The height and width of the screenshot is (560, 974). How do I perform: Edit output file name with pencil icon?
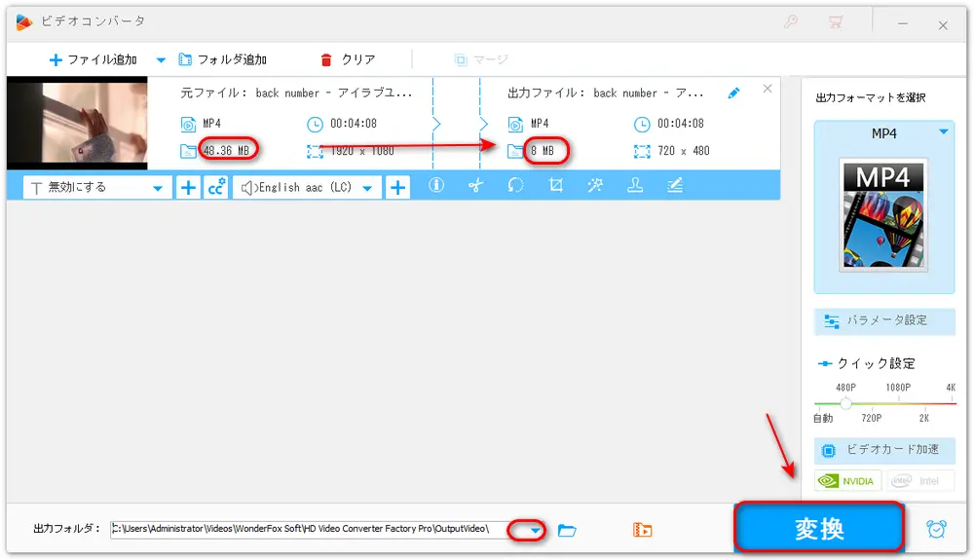733,93
